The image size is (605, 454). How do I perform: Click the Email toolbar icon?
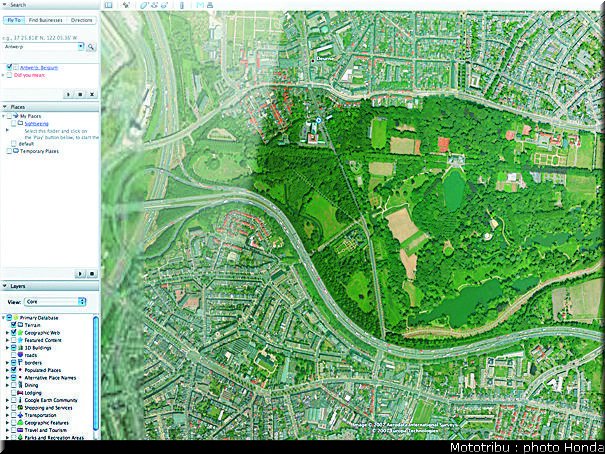pyautogui.click(x=200, y=5)
